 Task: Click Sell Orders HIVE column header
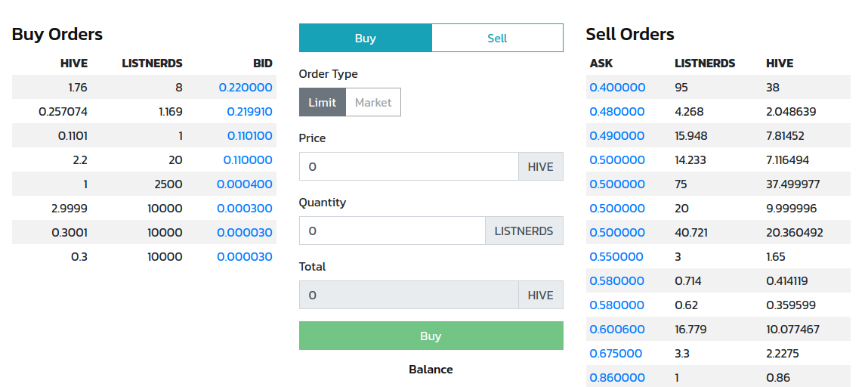pos(780,63)
